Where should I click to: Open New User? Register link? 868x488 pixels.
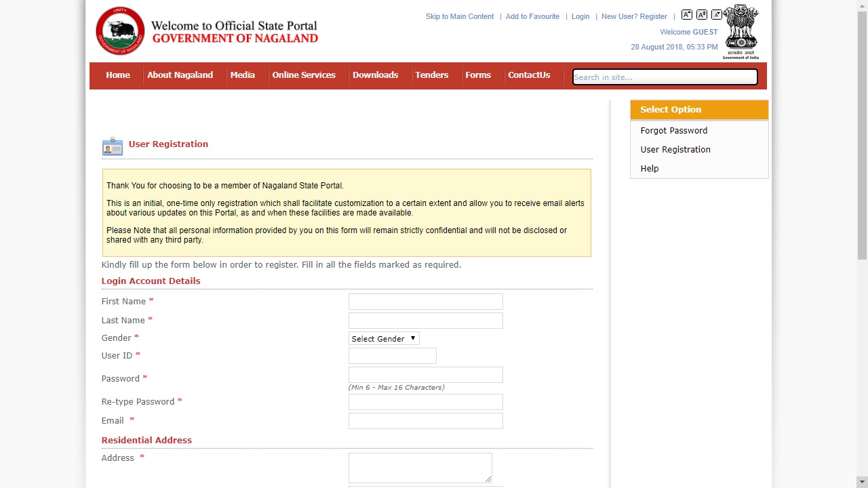pos(634,16)
